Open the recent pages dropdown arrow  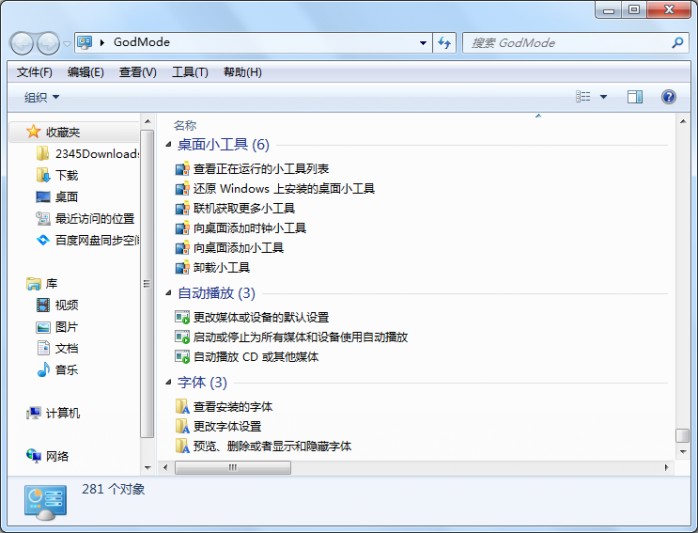point(67,44)
